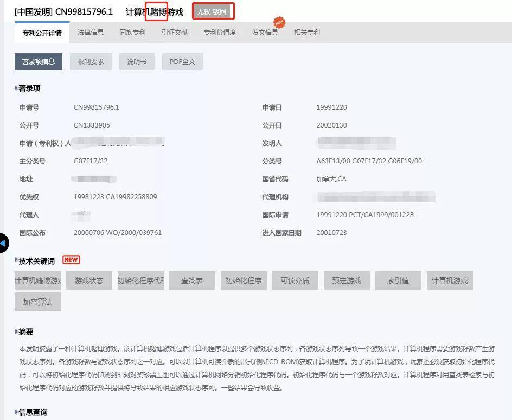Click the 计算机游戏 keyword tag
The height and width of the screenshot is (420, 512).
click(450, 281)
